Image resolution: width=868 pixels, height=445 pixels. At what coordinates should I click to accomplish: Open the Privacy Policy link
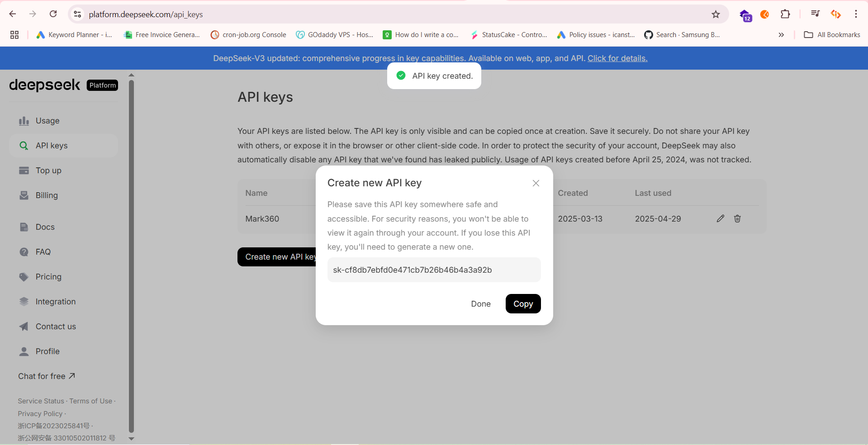click(40, 414)
